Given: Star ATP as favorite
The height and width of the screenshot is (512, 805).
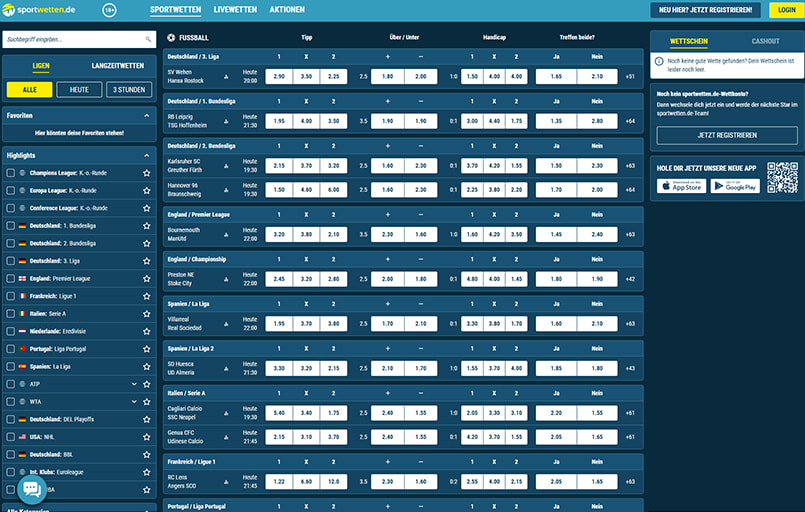Looking at the screenshot, I should (x=147, y=384).
